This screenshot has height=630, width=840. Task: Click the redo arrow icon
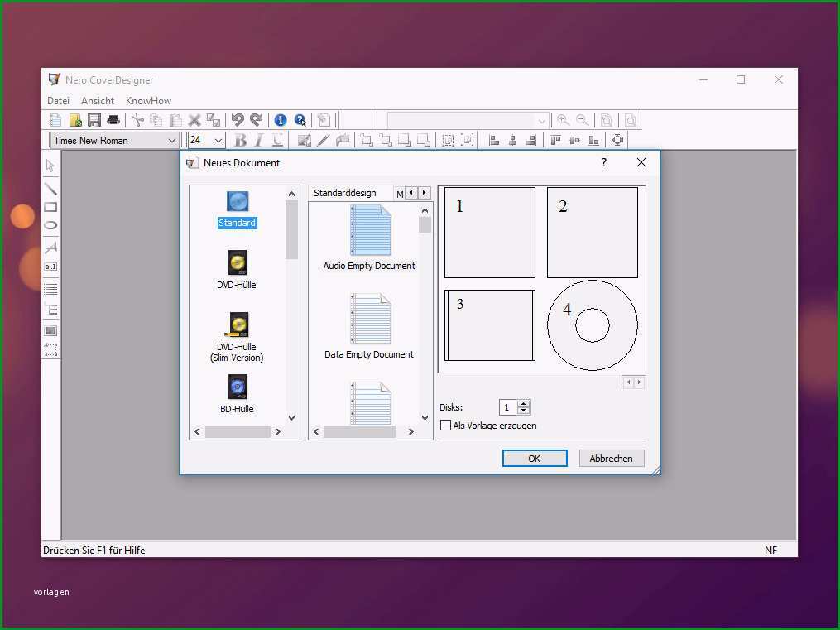pyautogui.click(x=257, y=121)
